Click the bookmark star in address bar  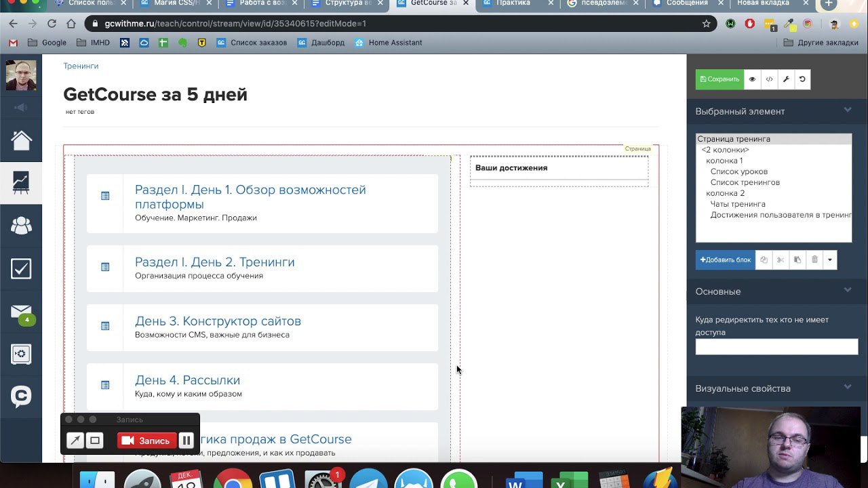[706, 24]
